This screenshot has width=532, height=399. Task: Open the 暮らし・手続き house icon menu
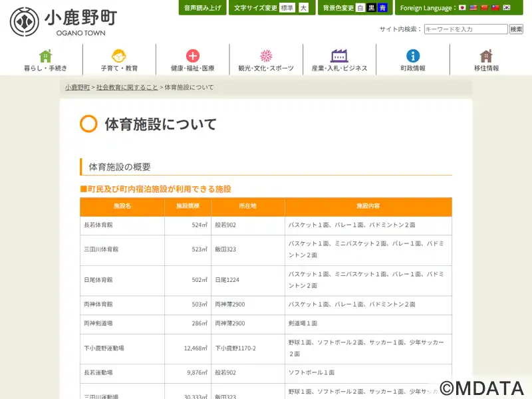(45, 56)
